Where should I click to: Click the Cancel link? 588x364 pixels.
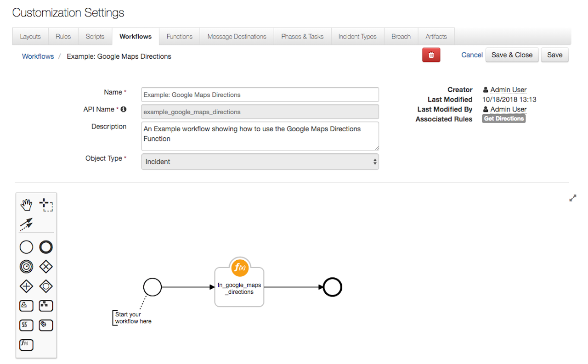tap(472, 55)
